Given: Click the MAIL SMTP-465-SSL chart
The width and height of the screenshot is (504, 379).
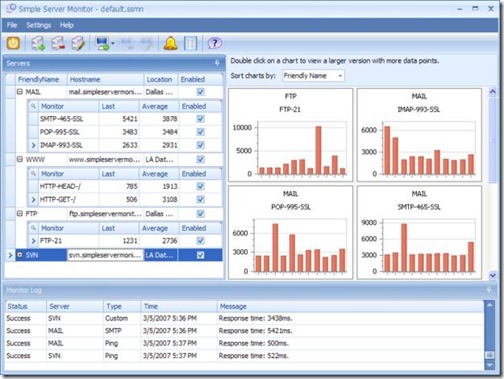Looking at the screenshot, I should pos(419,232).
